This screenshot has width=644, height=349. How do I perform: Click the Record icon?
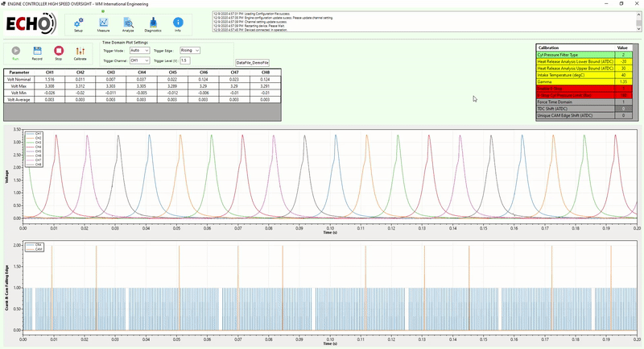(37, 53)
